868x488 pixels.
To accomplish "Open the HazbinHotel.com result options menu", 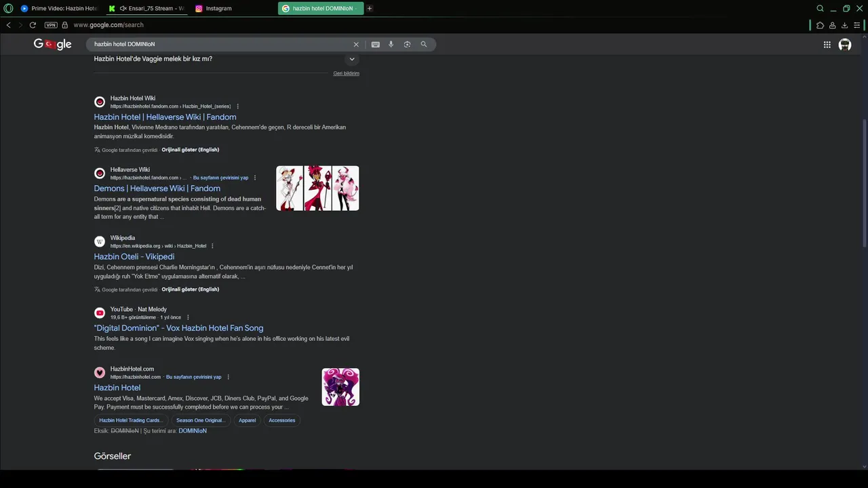I will click(228, 377).
